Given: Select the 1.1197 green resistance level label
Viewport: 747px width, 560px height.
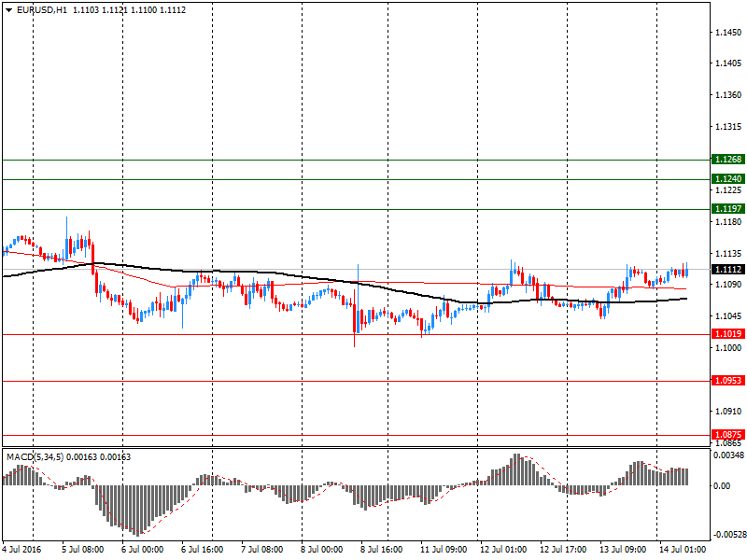Looking at the screenshot, I should [x=728, y=208].
